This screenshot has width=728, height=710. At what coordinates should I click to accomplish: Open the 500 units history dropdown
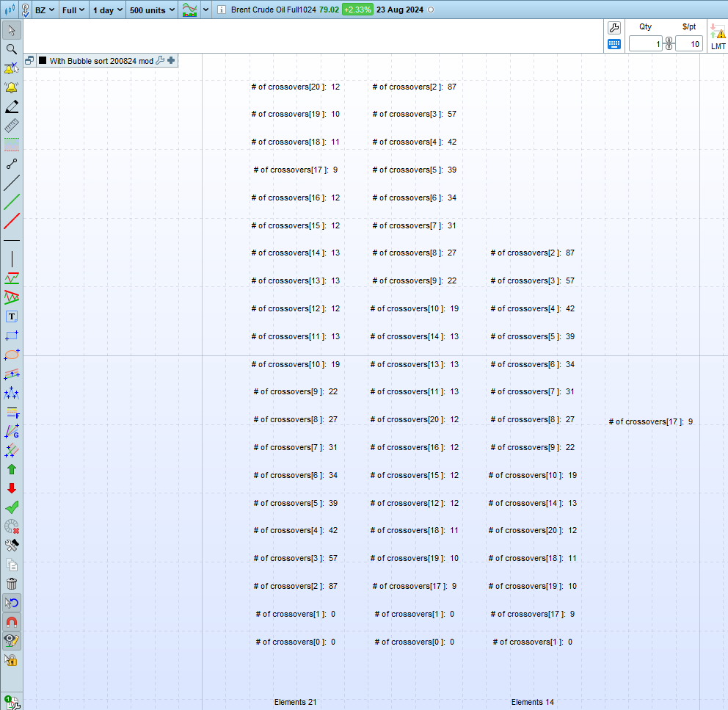click(x=153, y=10)
